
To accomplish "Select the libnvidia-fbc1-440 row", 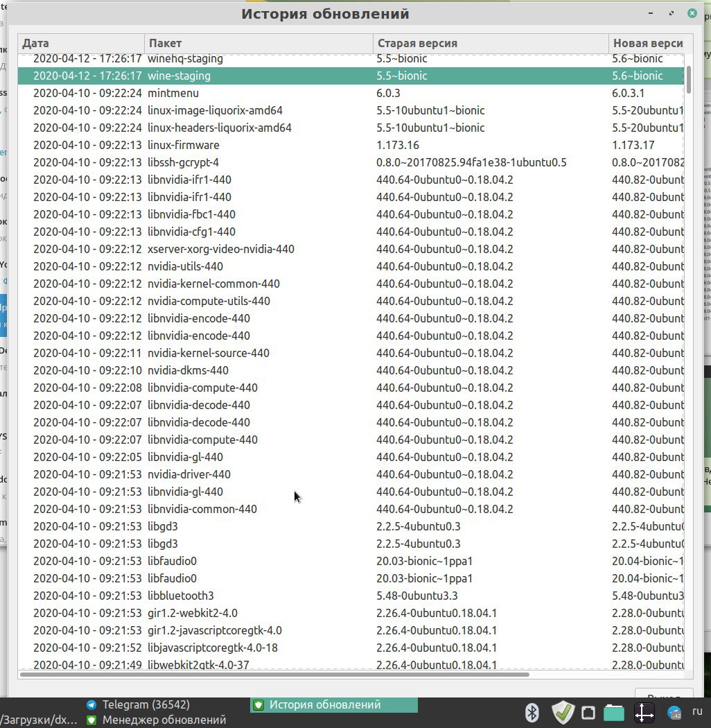I will point(351,214).
